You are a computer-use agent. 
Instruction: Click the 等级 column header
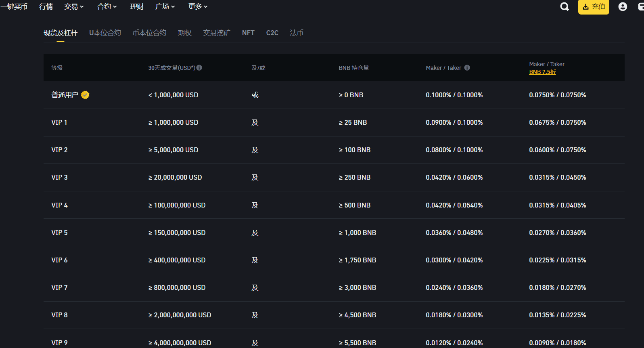point(57,68)
